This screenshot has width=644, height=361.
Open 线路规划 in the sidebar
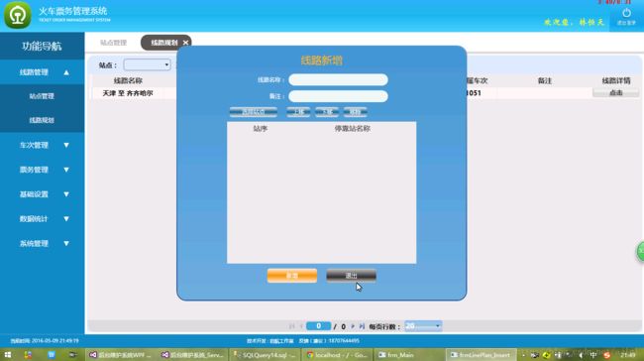point(42,120)
